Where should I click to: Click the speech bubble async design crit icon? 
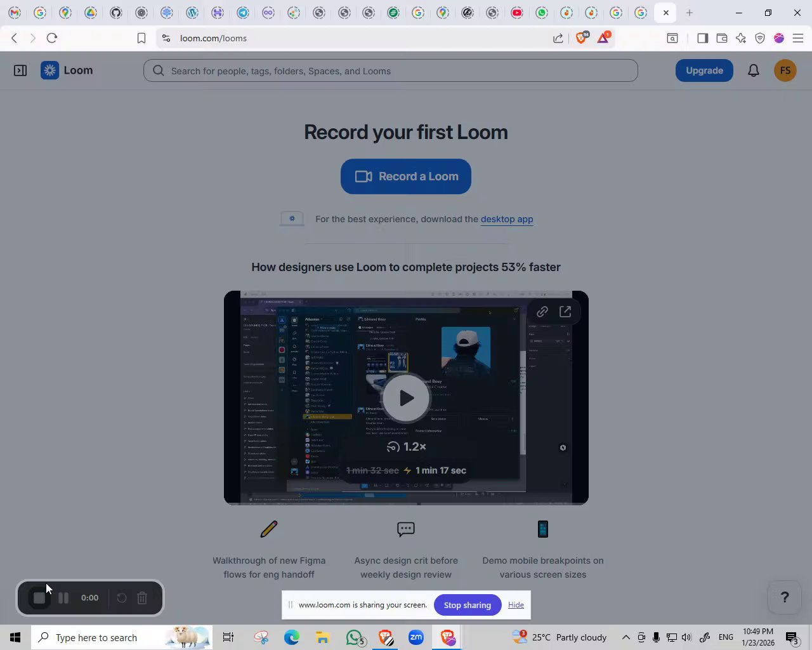(406, 529)
